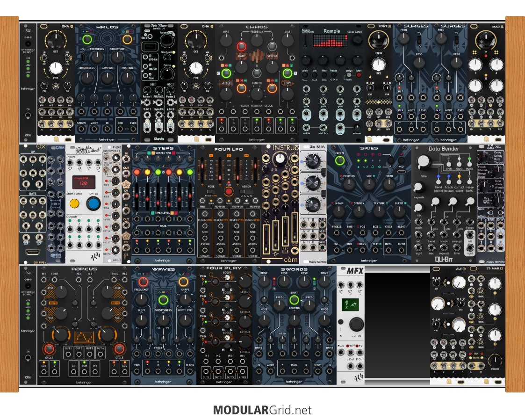Flip the ON switch on bottom-row PSU
This screenshot has width=525, height=420.
tap(28, 358)
